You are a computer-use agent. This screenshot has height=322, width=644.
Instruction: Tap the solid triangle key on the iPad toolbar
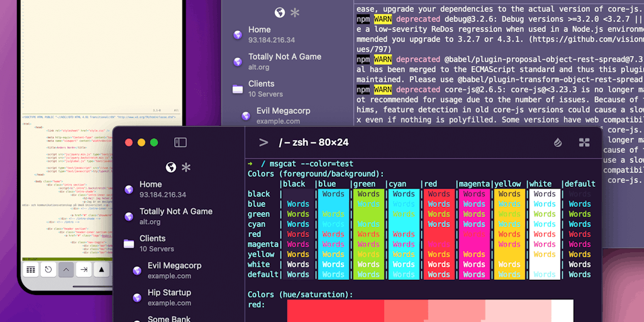point(101,270)
